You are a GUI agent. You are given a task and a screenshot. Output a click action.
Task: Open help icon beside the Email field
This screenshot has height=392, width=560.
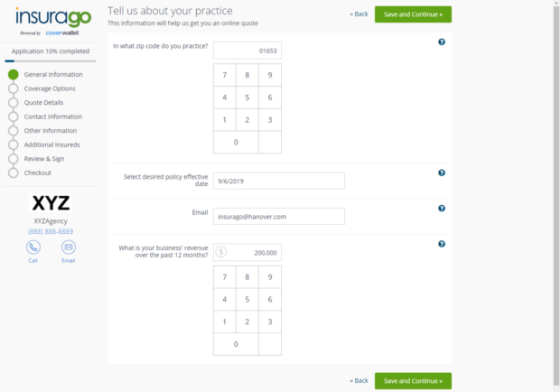click(442, 209)
